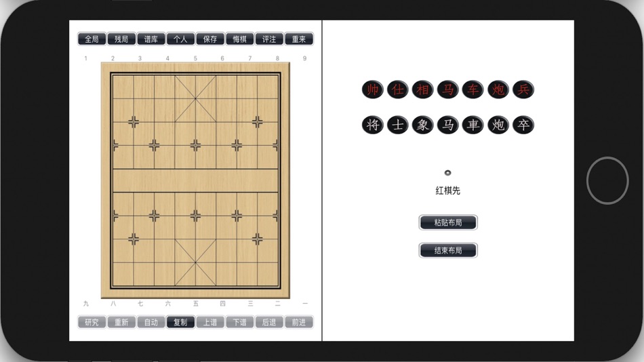Screen dimensions: 644x362
Task: Open the 个人 personal menu
Action: [180, 39]
